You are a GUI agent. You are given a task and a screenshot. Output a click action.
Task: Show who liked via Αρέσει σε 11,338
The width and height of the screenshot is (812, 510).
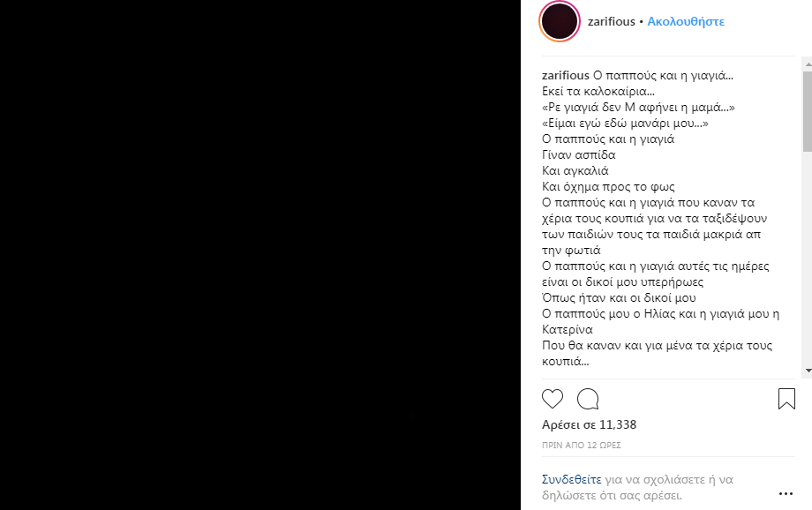coord(589,424)
